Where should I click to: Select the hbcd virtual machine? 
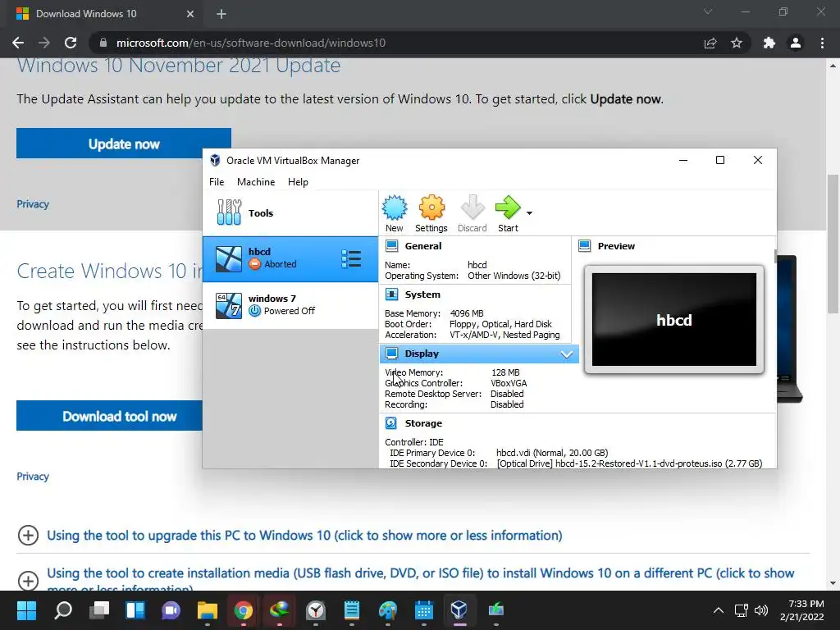tap(290, 258)
